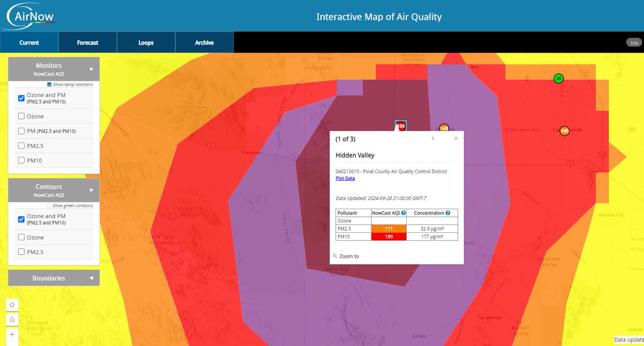644x346 pixels.
Task: Check PM2.5 under the Contours panel
Action: click(20, 251)
